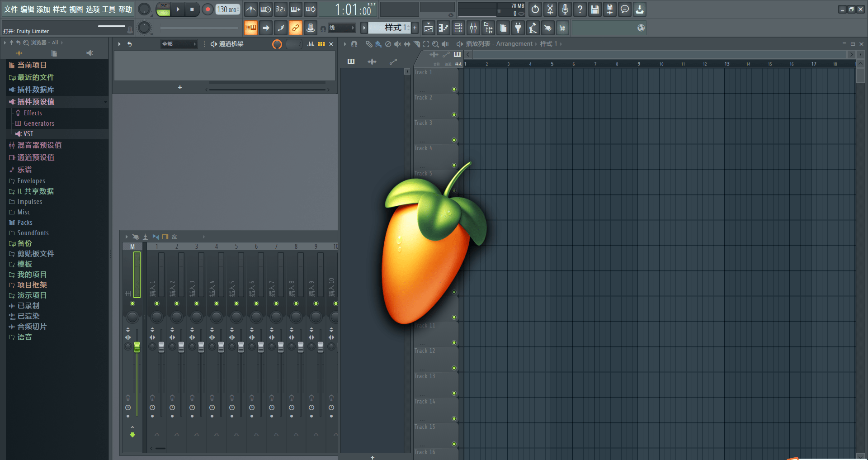This screenshot has width=868, height=460.
Task: Toggle PAT/SONG playback mode
Action: [163, 9]
